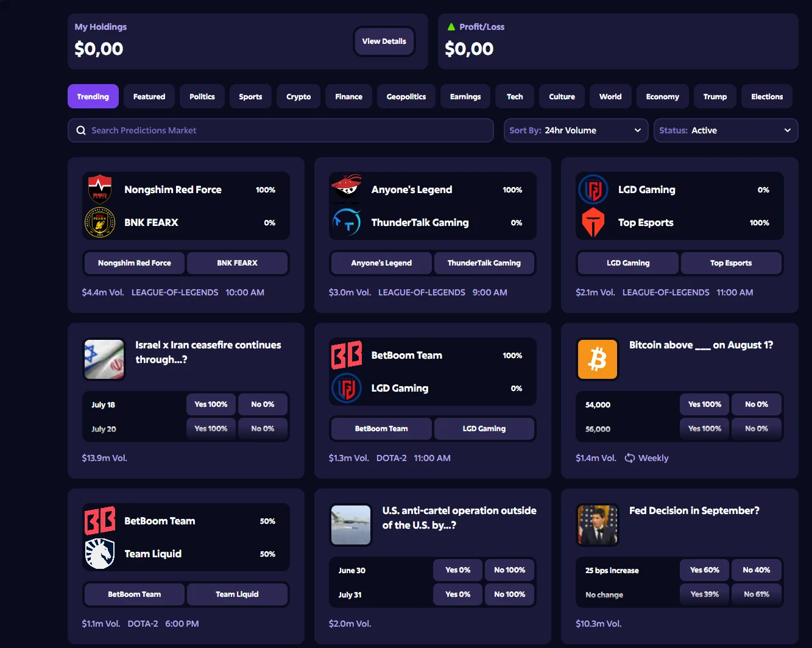Image resolution: width=812 pixels, height=648 pixels.
Task: Open Bitcoin above on August 1 market title
Action: [701, 345]
